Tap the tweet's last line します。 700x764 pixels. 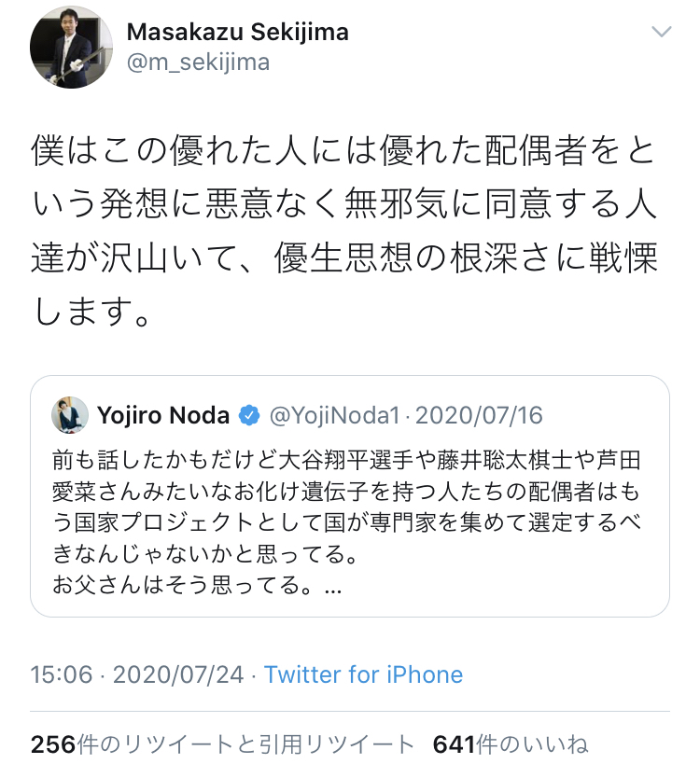(93, 310)
